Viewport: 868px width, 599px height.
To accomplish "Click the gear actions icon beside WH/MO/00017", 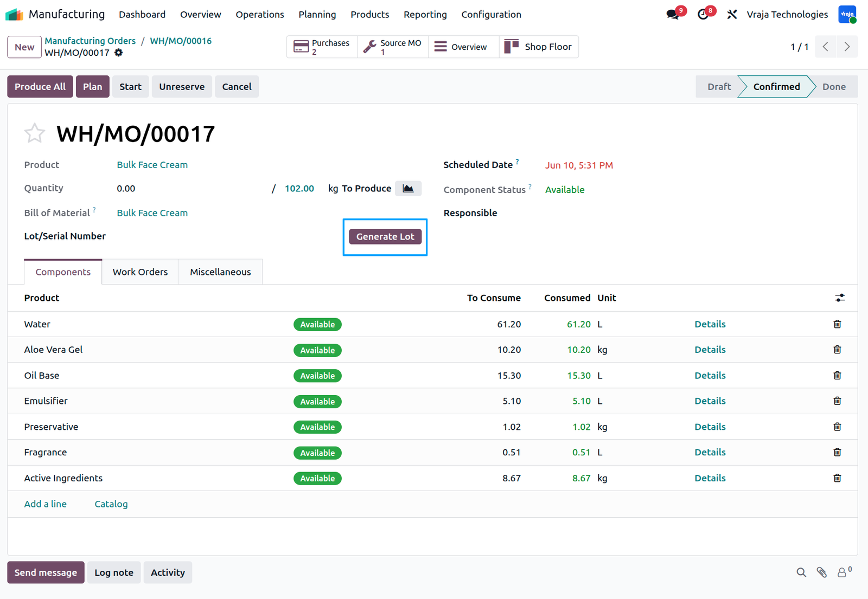I will (x=118, y=53).
